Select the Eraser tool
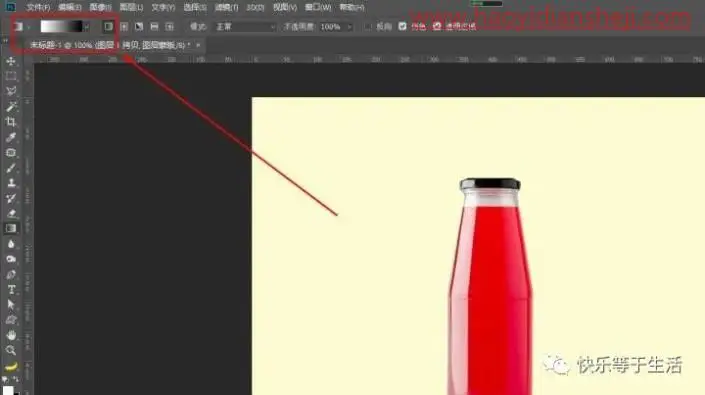Viewport: 705px width, 395px height. click(x=11, y=213)
